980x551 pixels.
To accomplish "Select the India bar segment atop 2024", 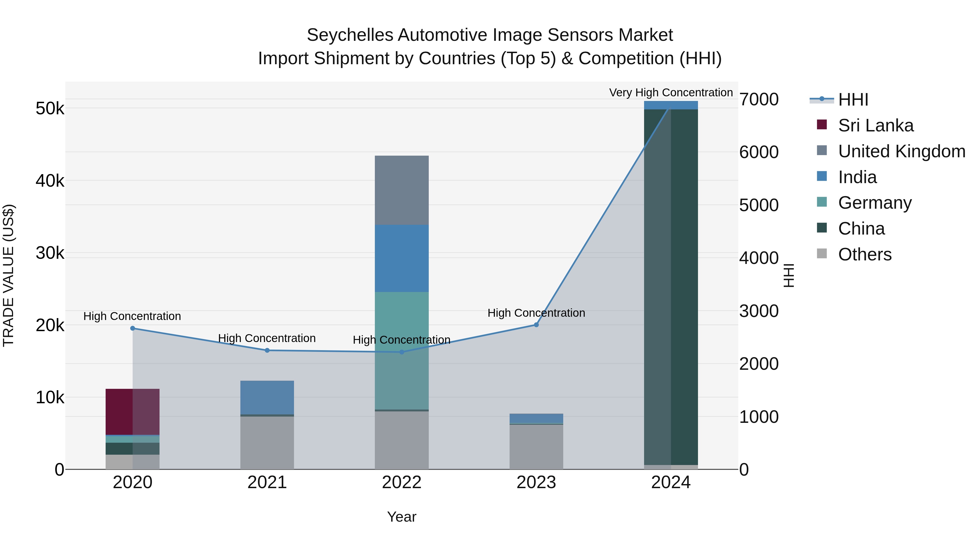I will click(x=671, y=105).
